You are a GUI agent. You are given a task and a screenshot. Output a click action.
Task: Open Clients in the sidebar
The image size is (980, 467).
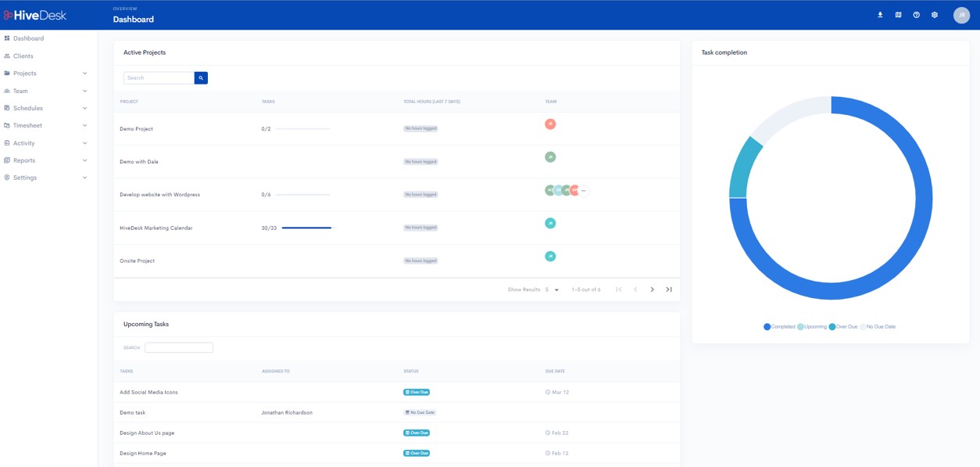coord(23,56)
